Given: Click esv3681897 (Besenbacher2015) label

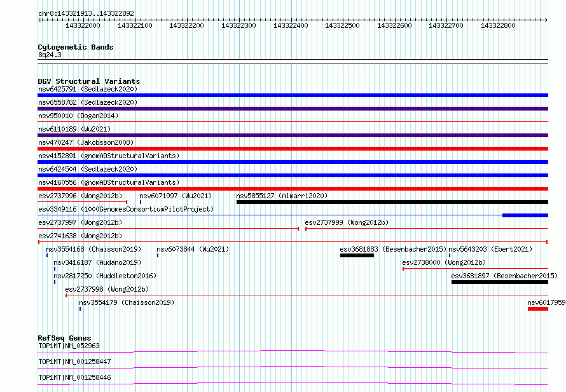Looking at the screenshot, I should coord(504,276).
